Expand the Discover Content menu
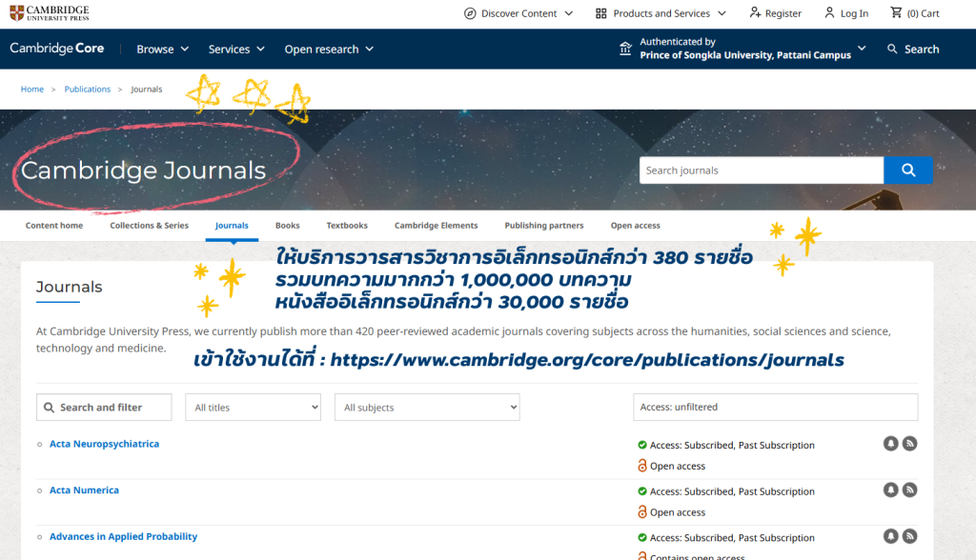 [x=518, y=13]
